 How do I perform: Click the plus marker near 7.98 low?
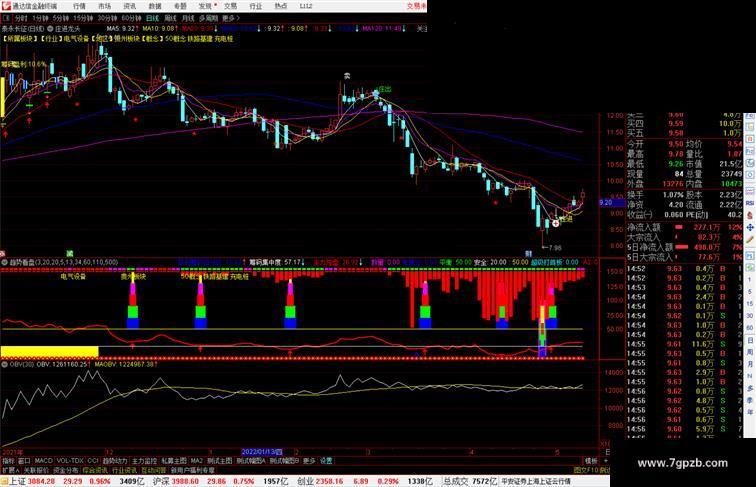click(555, 223)
